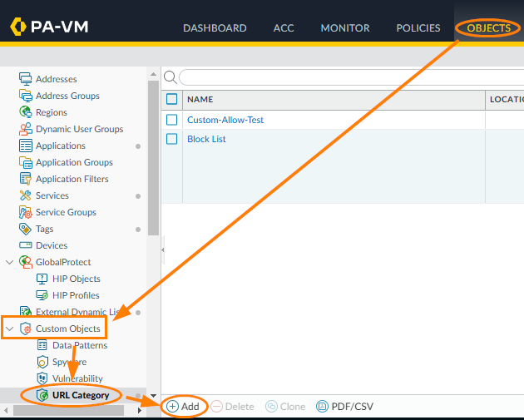Click the Custom Objects shield icon

(26, 329)
